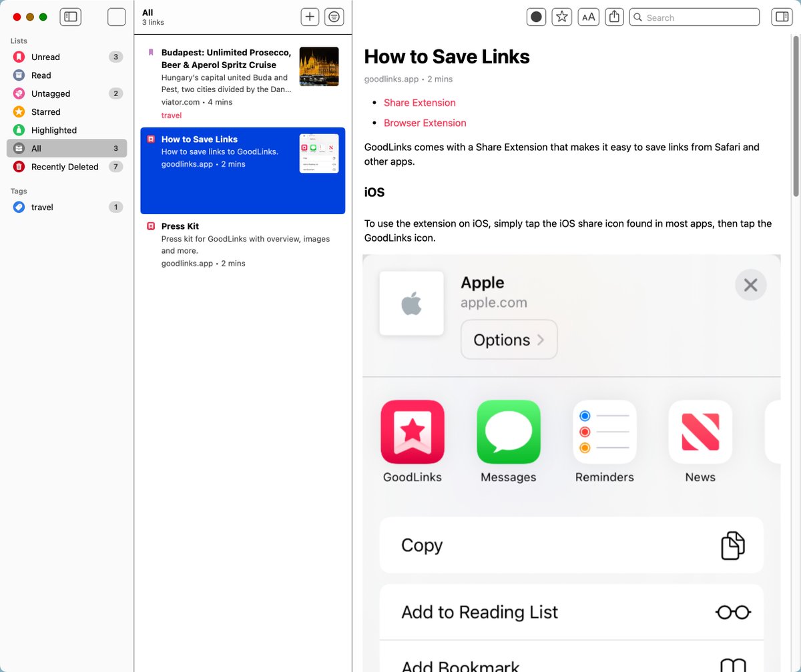Click the unread icon beside Press Kit
This screenshot has width=801, height=672.
[x=151, y=226]
